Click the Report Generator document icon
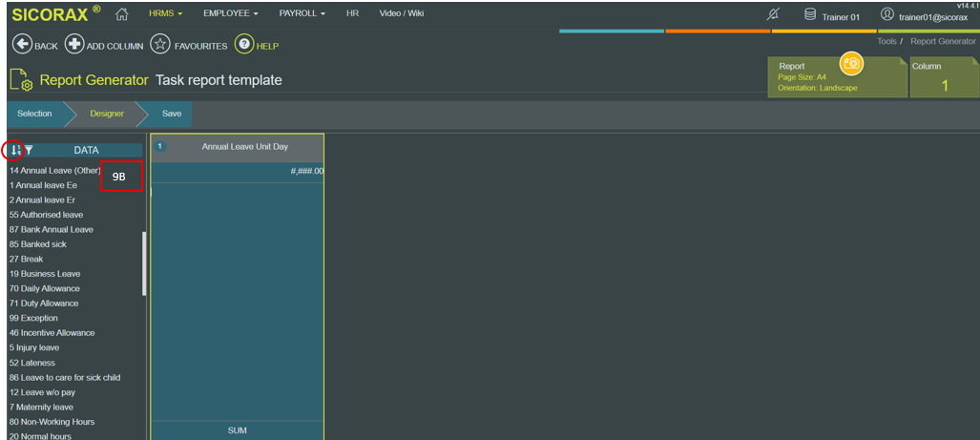This screenshot has width=980, height=440. 22,80
